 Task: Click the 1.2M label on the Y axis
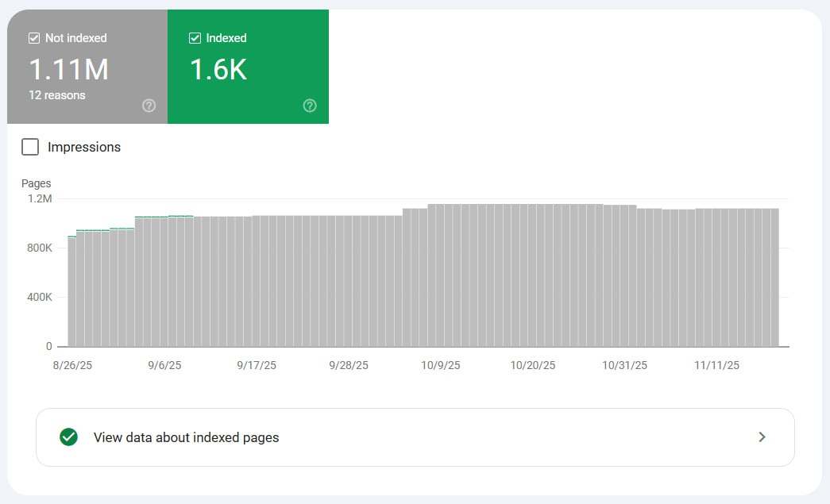40,198
